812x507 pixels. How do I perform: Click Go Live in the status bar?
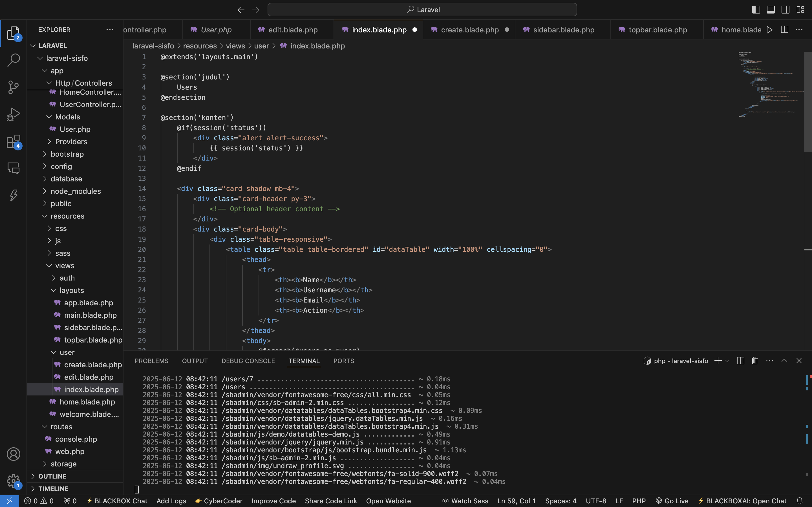(x=676, y=501)
